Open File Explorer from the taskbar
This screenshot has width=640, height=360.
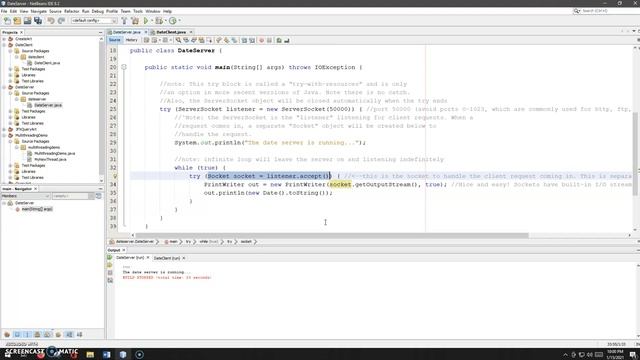click(x=90, y=354)
